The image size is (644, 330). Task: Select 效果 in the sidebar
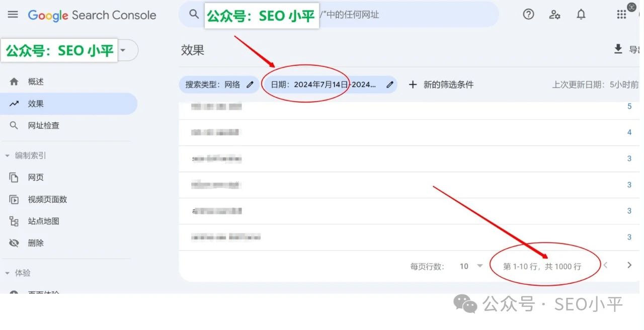coord(68,104)
